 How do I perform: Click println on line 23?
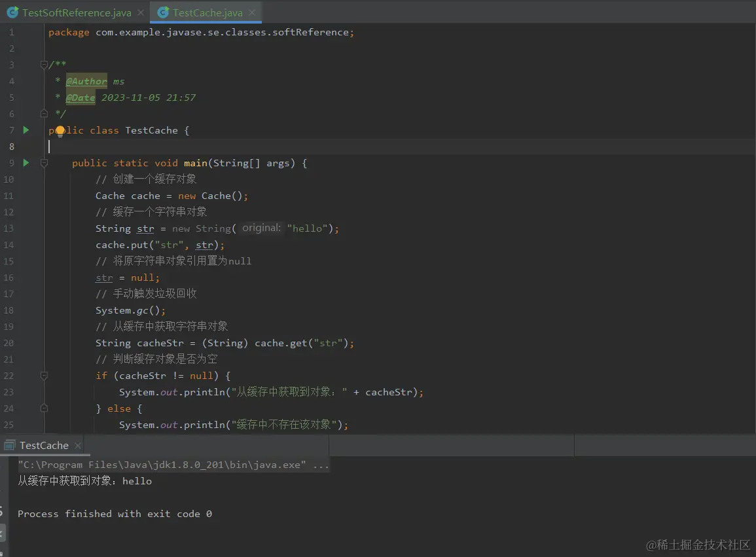pyautogui.click(x=204, y=392)
